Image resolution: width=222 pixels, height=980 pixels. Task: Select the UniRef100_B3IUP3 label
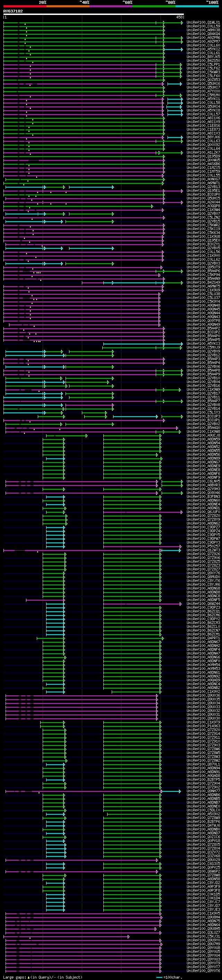click(203, 416)
